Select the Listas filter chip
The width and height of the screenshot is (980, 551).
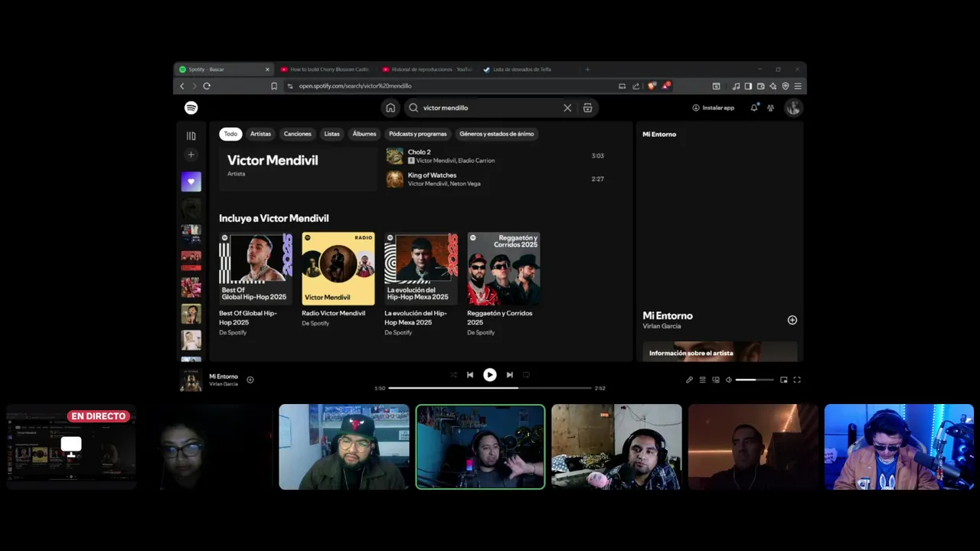[x=332, y=134]
